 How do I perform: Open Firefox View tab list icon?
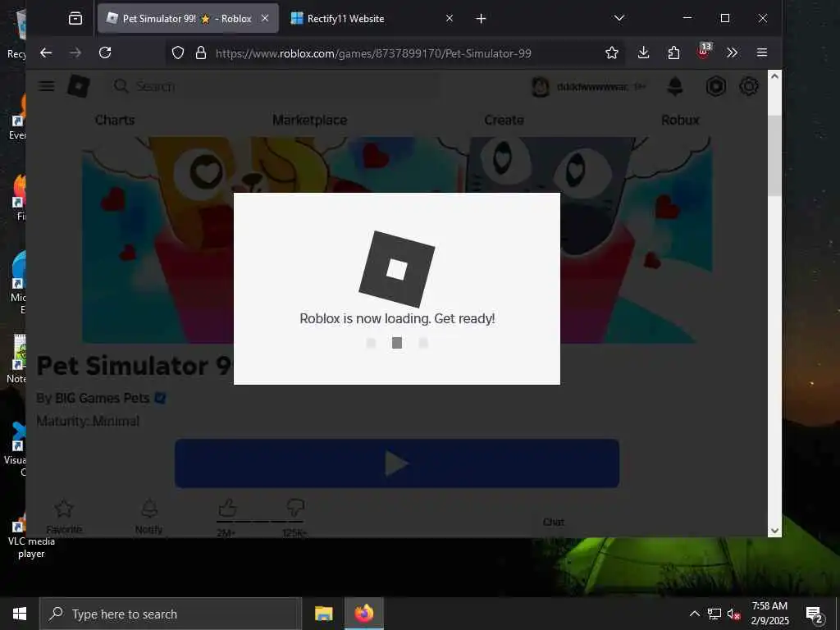pos(75,19)
